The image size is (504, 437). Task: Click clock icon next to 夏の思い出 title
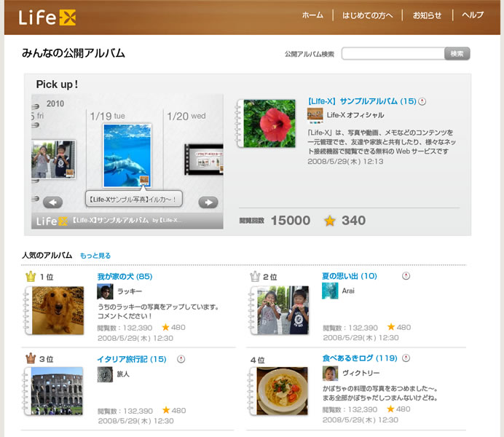click(406, 276)
